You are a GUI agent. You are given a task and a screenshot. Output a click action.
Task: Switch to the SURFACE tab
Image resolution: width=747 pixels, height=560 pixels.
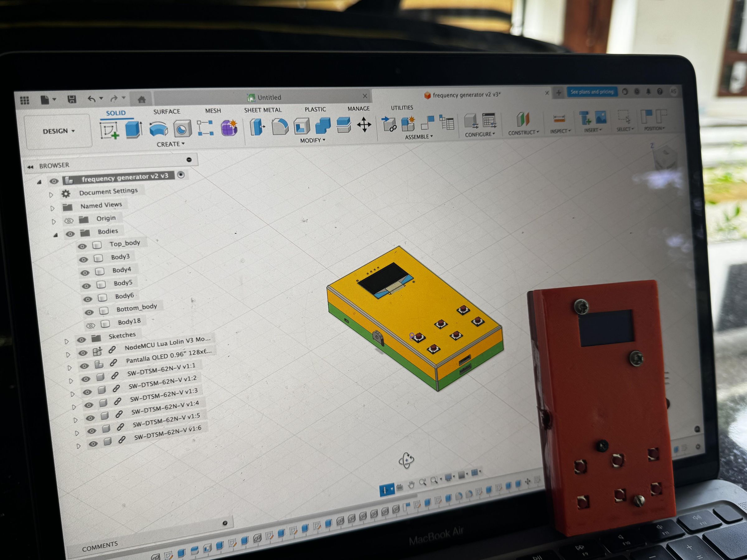[x=167, y=111]
